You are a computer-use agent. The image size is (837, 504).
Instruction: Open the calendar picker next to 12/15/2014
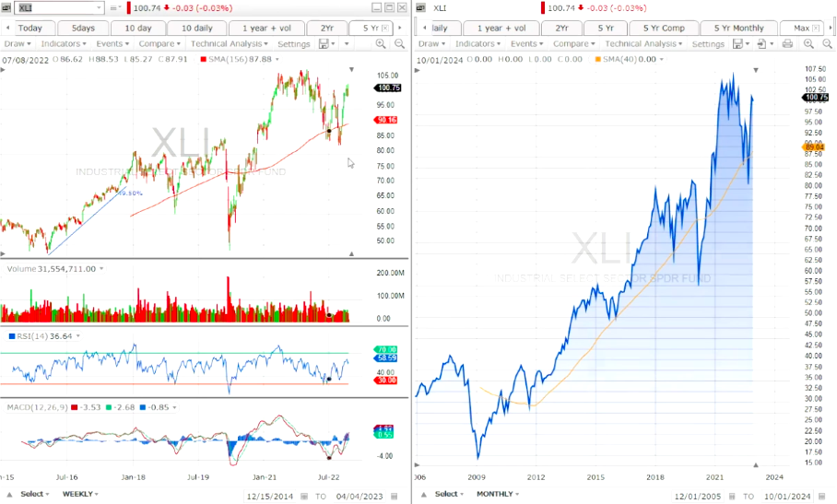tap(303, 496)
